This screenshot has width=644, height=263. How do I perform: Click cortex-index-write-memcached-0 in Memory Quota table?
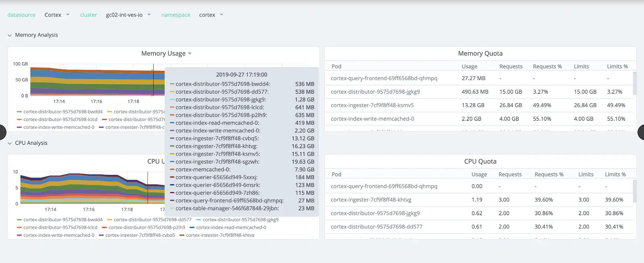[372, 119]
